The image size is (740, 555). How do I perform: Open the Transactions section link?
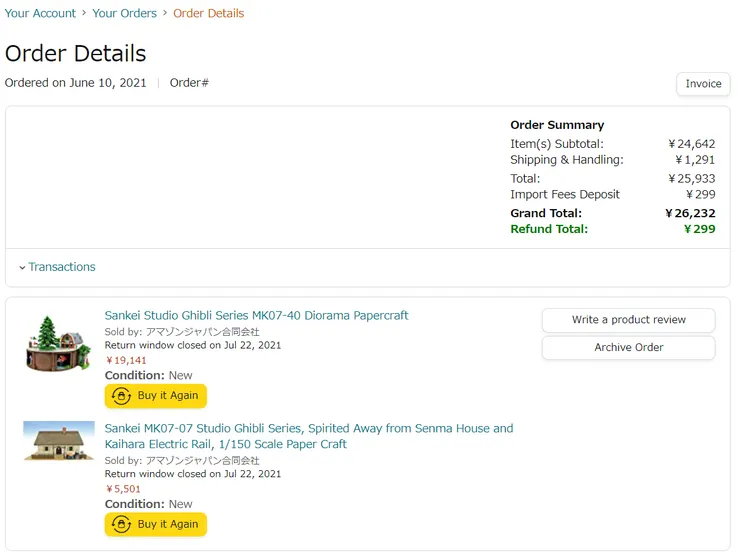point(62,267)
